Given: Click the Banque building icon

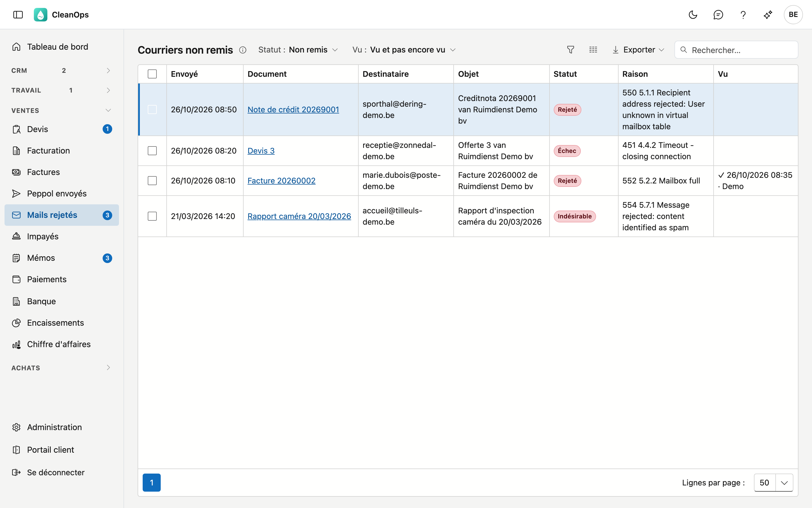Looking at the screenshot, I should 16,301.
